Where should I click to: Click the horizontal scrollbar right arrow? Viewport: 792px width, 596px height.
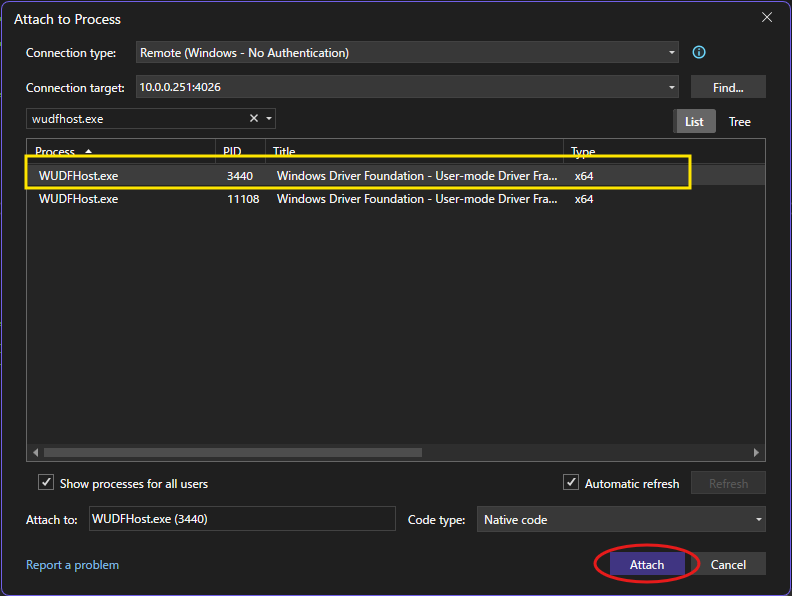(757, 452)
